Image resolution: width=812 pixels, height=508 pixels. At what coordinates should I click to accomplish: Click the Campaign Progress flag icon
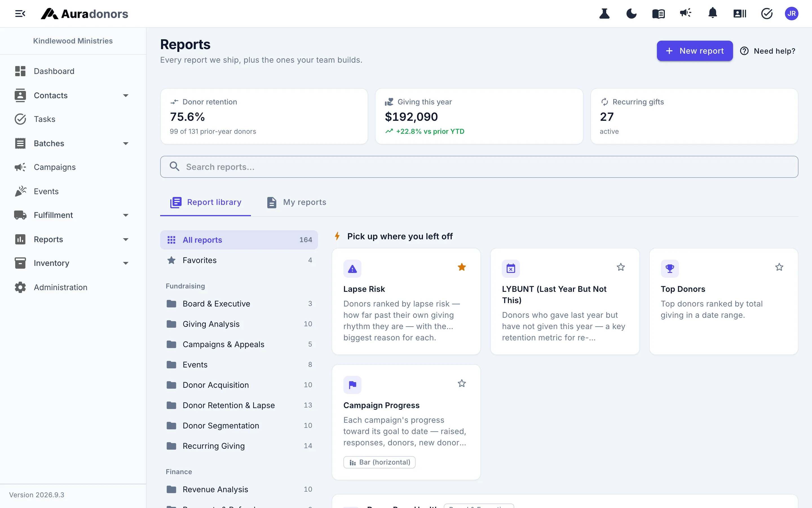point(352,385)
